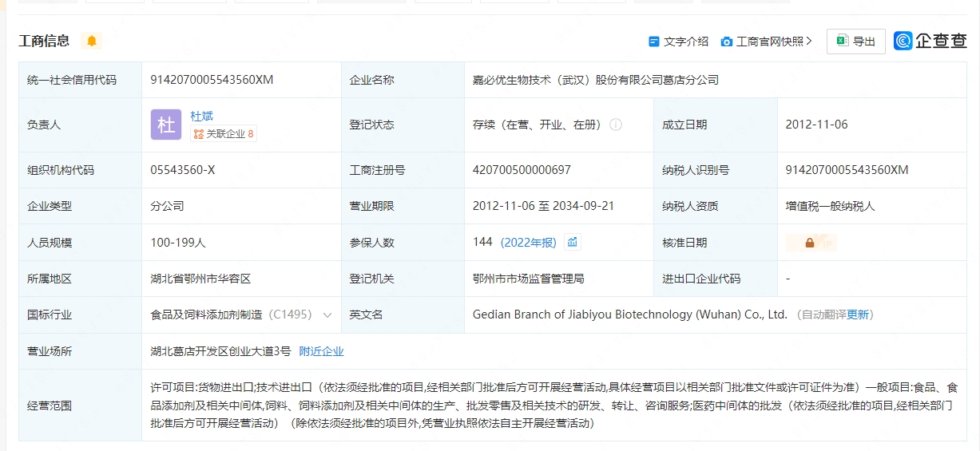This screenshot has height=451, width=980.
Task: Click the 纳税人识别号 label cell
Action: tap(715, 170)
